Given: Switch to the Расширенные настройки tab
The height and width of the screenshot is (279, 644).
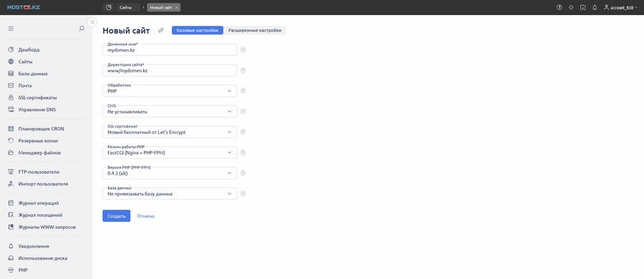Looking at the screenshot, I should pos(255,31).
